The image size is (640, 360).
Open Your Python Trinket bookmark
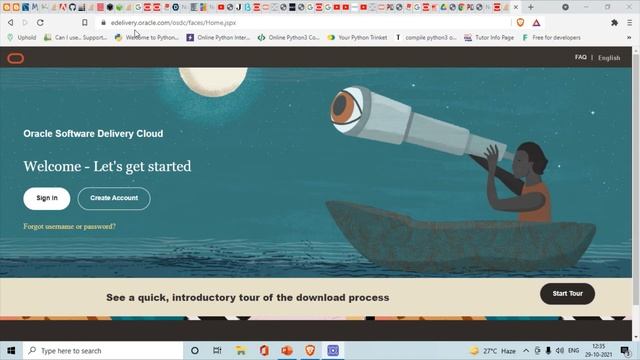pos(357,38)
